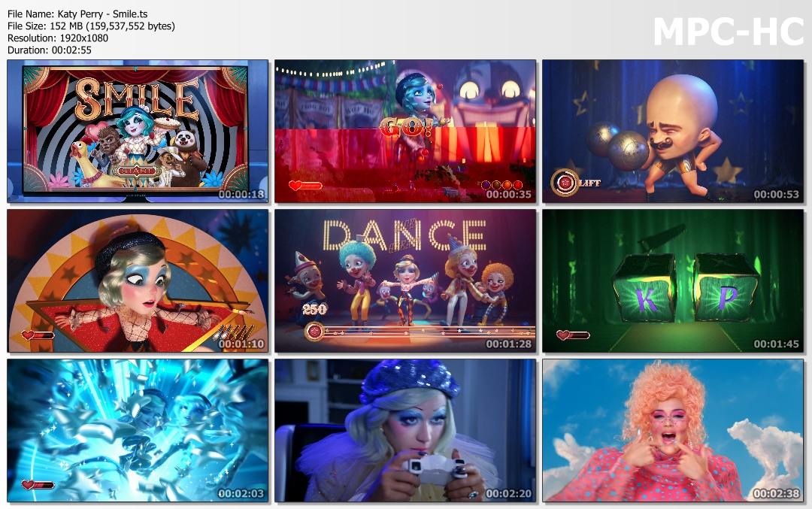Click the File Size 152 MB line
812x509 pixels.
coord(91,26)
